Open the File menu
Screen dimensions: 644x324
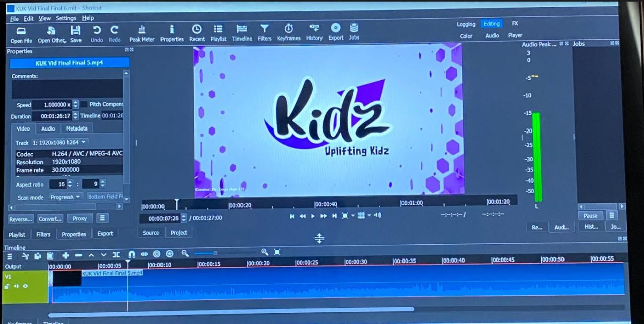14,18
